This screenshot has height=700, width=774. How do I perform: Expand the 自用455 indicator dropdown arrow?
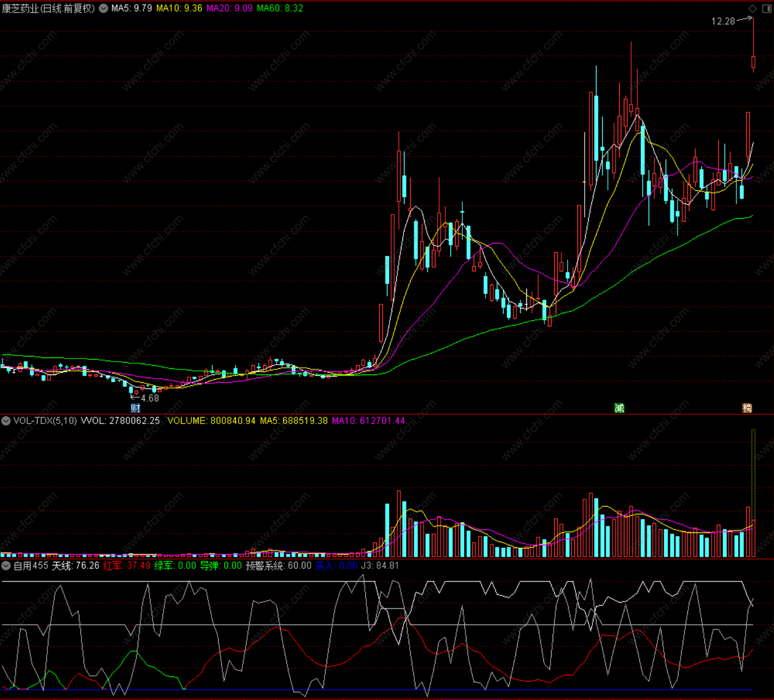click(6, 565)
